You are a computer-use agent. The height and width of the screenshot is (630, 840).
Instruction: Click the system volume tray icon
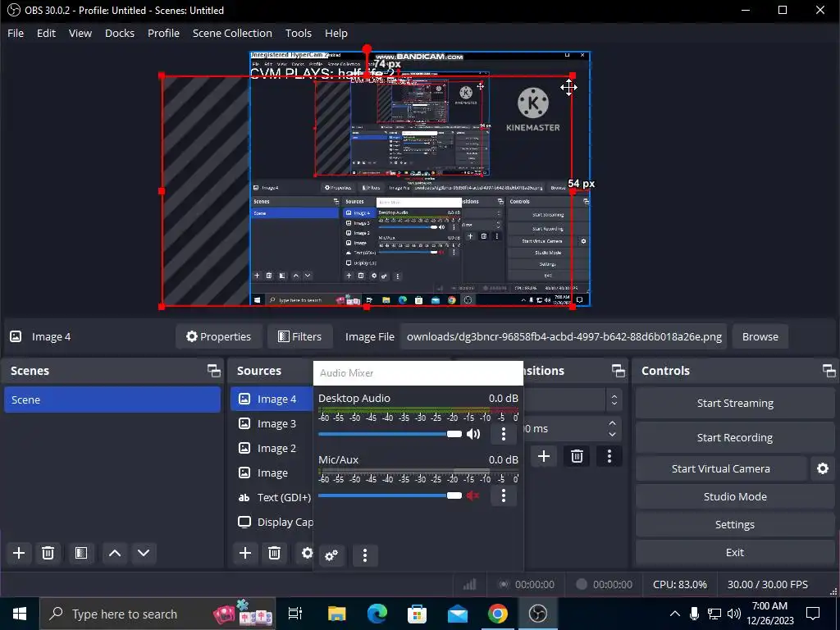734,614
